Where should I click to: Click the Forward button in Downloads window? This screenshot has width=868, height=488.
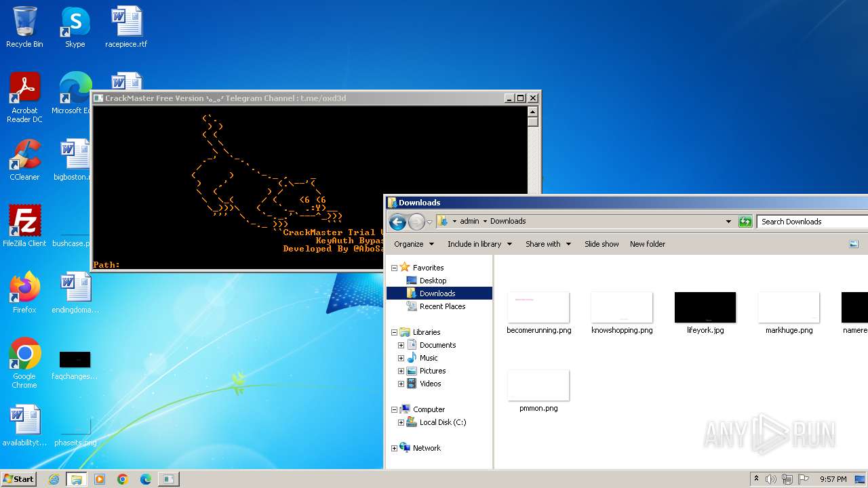coord(416,222)
